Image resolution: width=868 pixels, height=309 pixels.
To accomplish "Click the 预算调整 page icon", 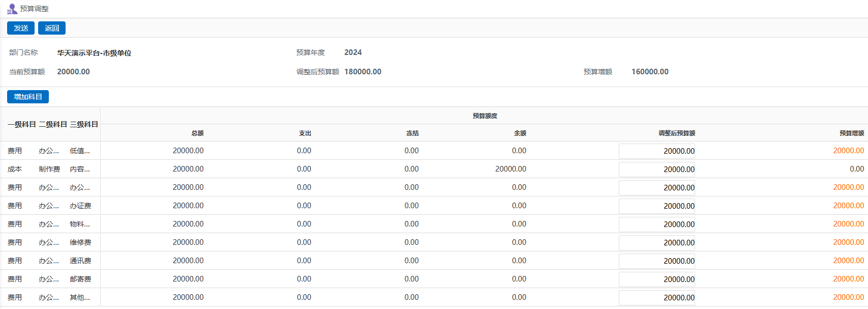I will click(12, 9).
